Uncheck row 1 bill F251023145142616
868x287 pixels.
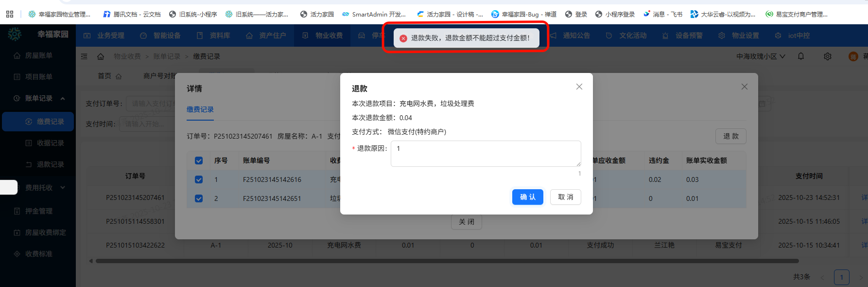(199, 179)
